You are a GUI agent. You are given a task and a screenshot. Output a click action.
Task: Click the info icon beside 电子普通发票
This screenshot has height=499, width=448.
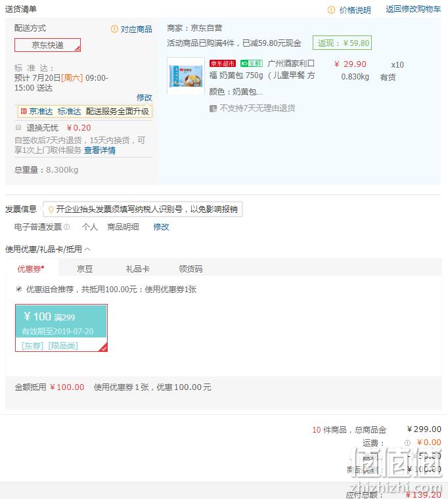pyautogui.click(x=66, y=227)
